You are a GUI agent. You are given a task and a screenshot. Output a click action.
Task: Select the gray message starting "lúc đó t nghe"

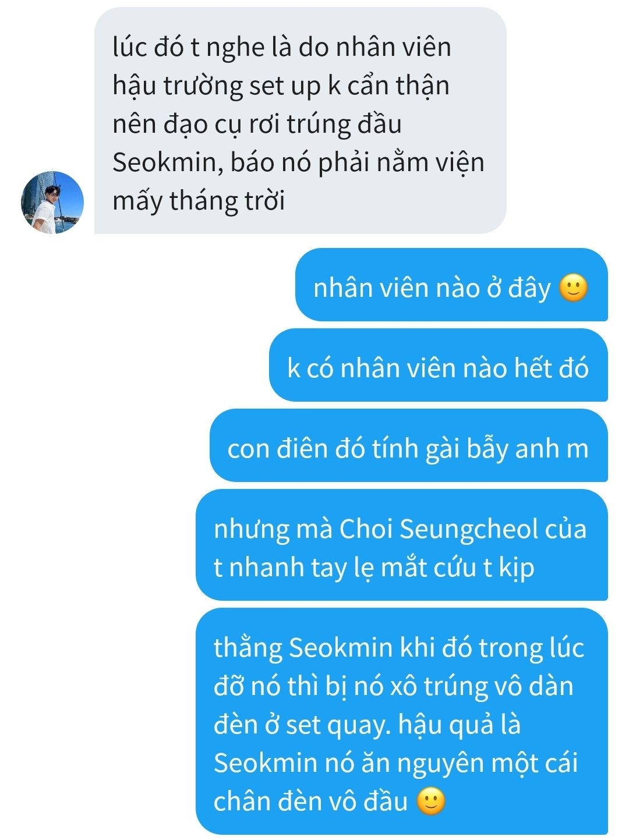(x=300, y=121)
